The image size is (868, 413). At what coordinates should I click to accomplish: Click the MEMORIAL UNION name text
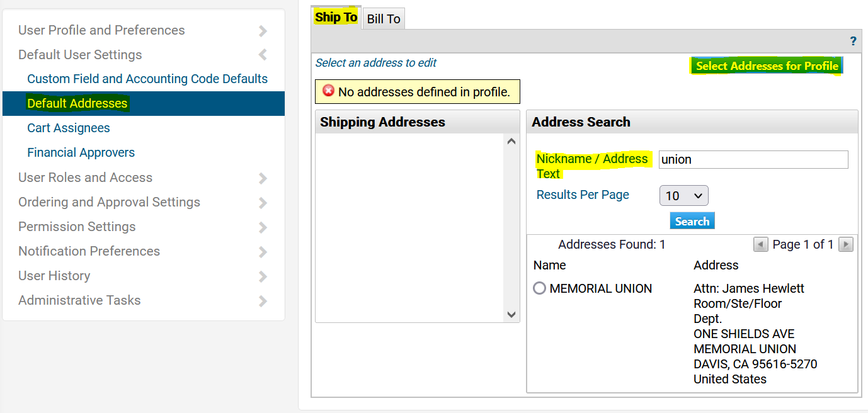click(x=601, y=288)
